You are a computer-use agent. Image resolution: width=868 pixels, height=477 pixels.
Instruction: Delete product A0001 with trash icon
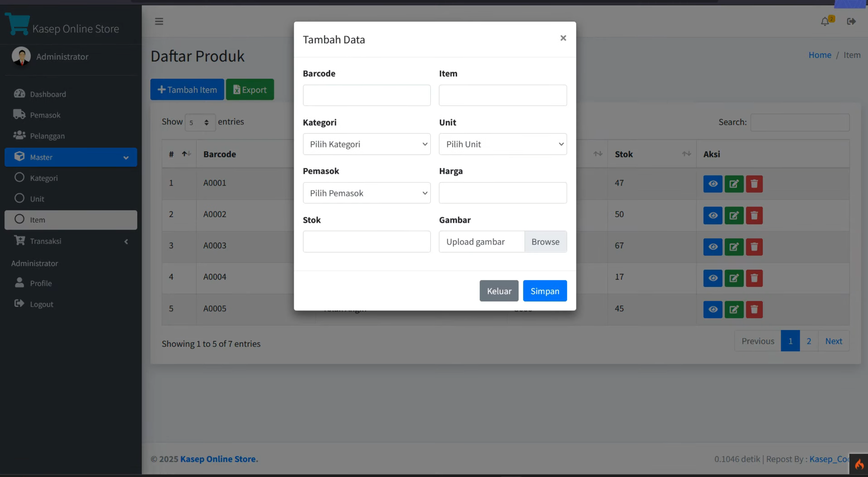pyautogui.click(x=754, y=184)
